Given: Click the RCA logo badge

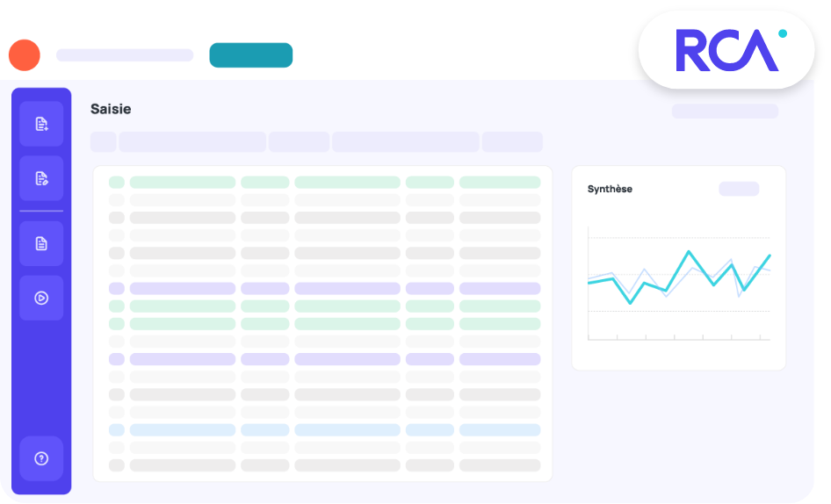Looking at the screenshot, I should click(726, 50).
